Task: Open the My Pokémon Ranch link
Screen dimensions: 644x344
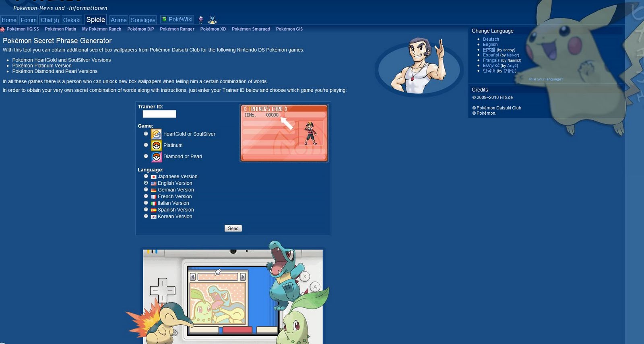Action: tap(101, 29)
